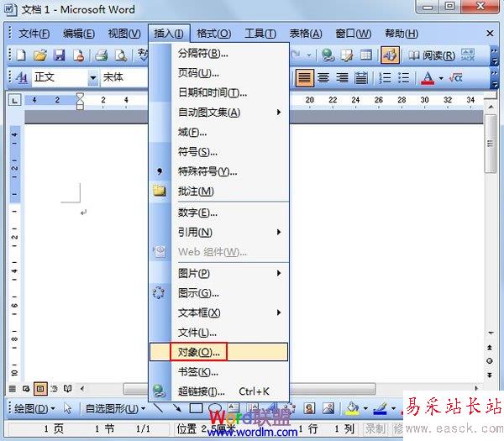
Task: Choose 页码(U)... from the Insert menu
Action: click(x=219, y=73)
